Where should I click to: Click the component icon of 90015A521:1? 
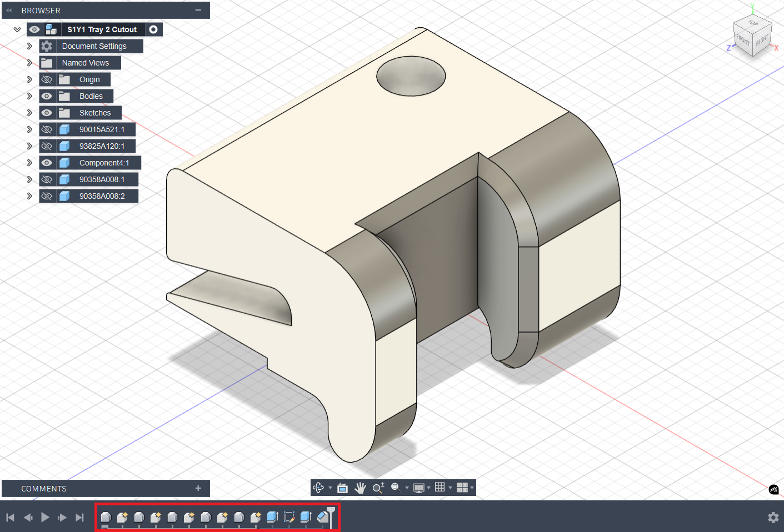coord(64,129)
